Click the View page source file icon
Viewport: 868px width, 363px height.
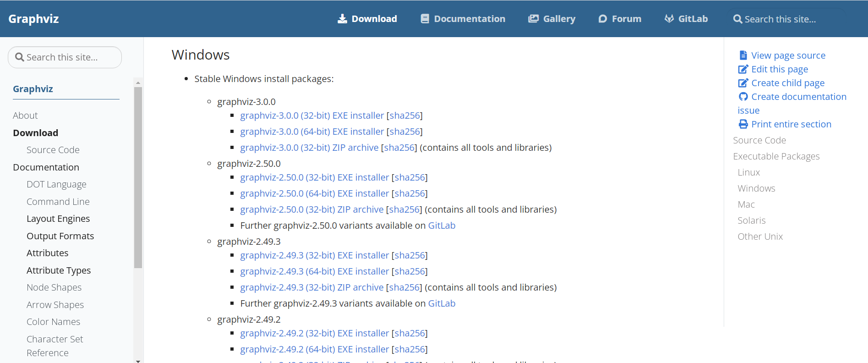[x=743, y=55]
